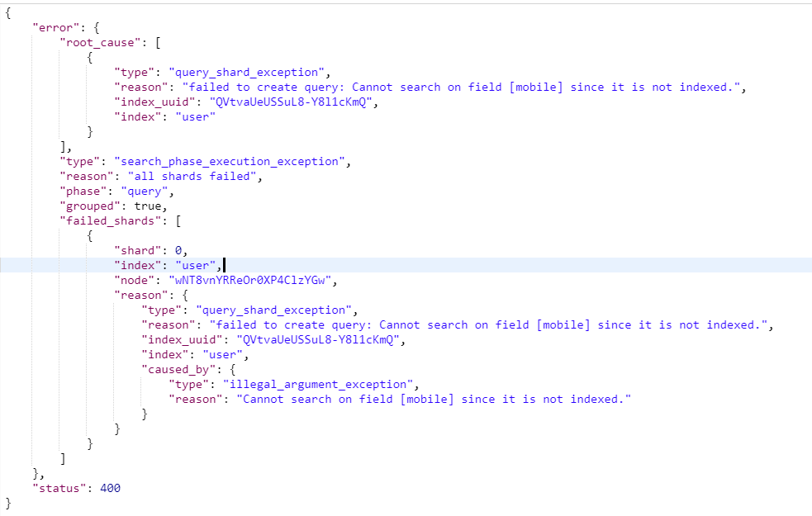Click the "all shards failed" reason value

tap(192, 177)
